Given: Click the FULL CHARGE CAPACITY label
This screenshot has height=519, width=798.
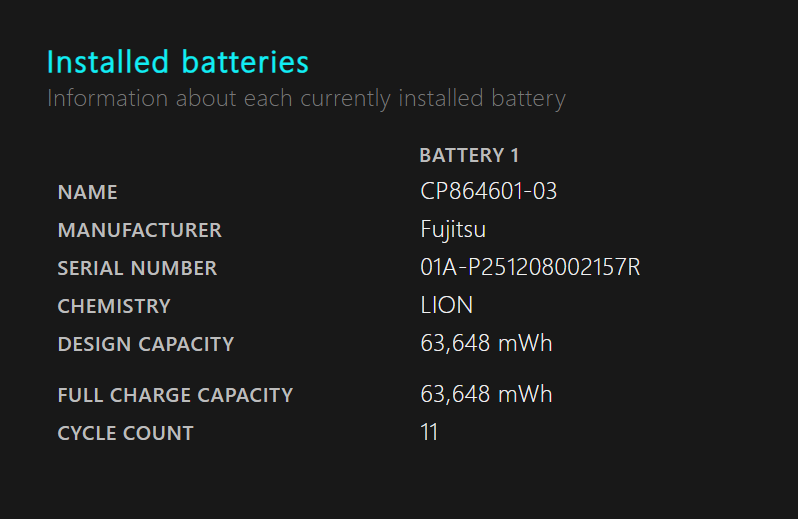Looking at the screenshot, I should [x=175, y=395].
